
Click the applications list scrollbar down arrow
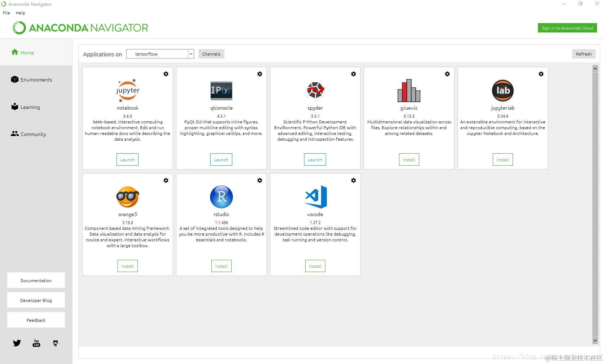(x=595, y=340)
